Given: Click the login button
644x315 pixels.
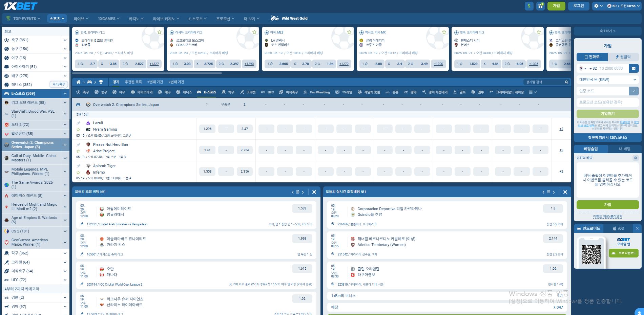Looking at the screenshot, I should (x=579, y=6).
